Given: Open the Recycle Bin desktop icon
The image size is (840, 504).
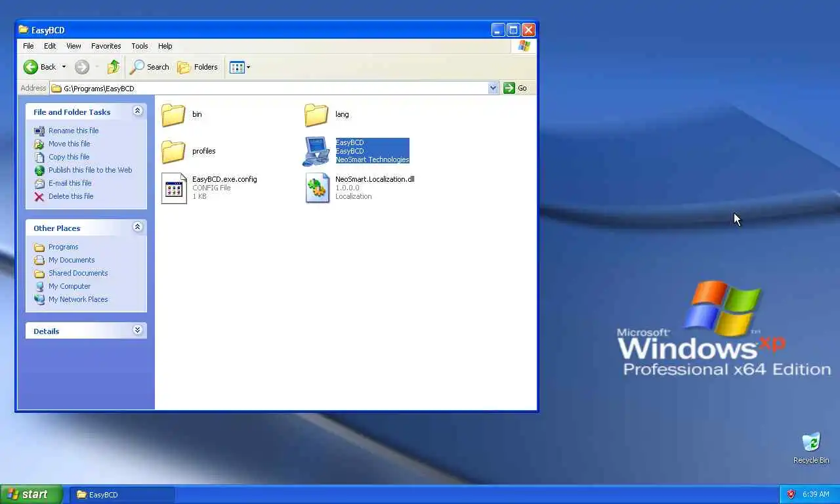Looking at the screenshot, I should pos(811,442).
